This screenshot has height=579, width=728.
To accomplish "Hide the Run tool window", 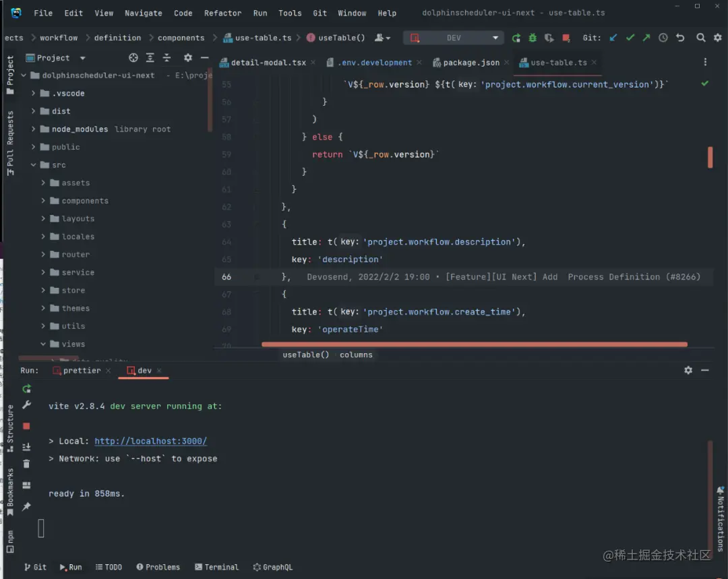I will click(x=705, y=370).
